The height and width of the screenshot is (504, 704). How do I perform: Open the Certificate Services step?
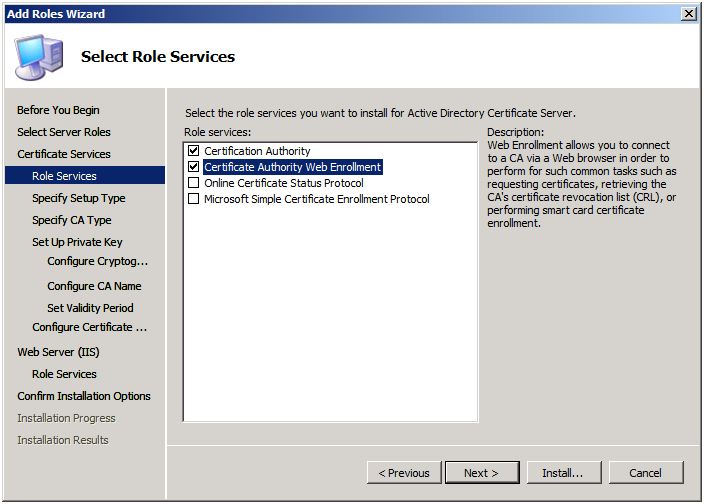coord(64,154)
